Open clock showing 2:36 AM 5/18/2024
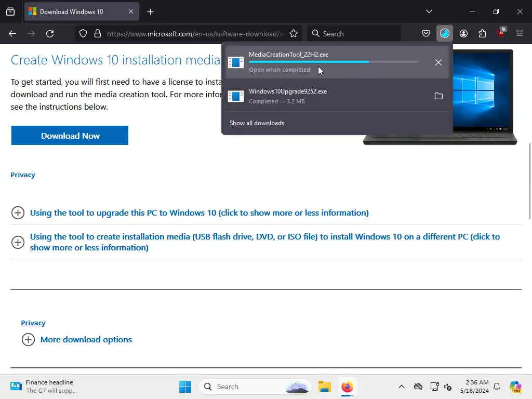Screen dimensions: 532x399 click(474, 387)
